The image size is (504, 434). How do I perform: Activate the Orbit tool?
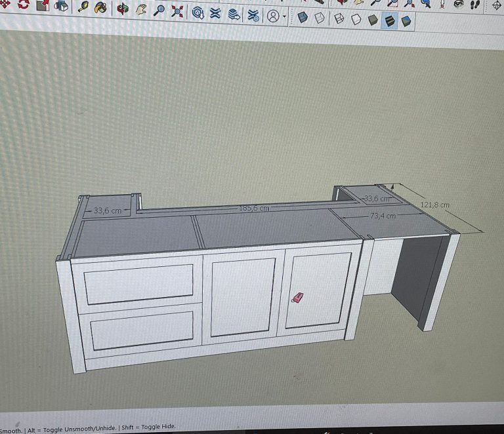(123, 9)
